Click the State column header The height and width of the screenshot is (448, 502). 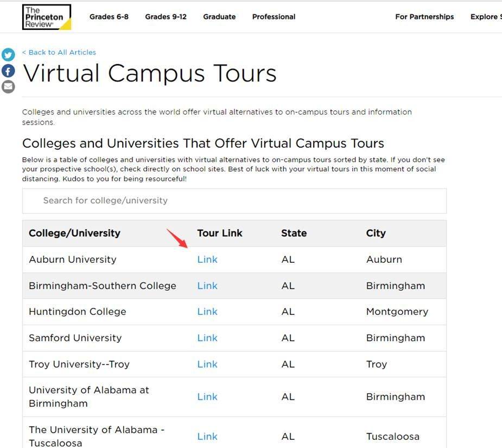(x=294, y=233)
